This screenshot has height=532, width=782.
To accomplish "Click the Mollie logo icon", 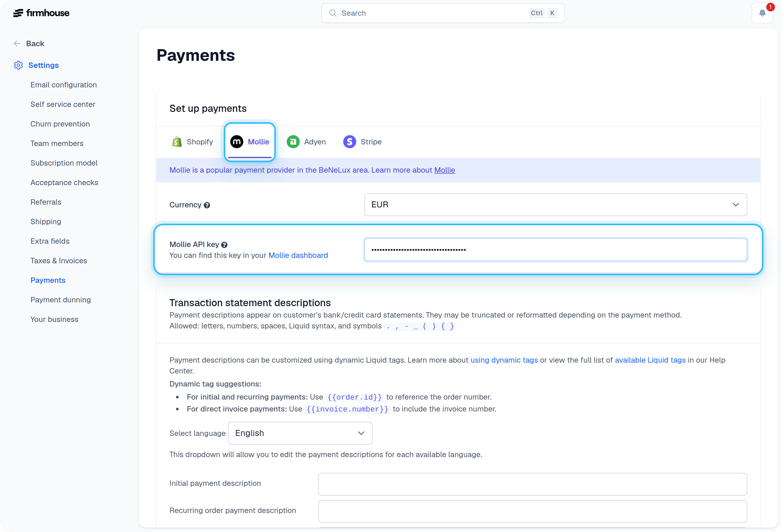I will pos(237,142).
